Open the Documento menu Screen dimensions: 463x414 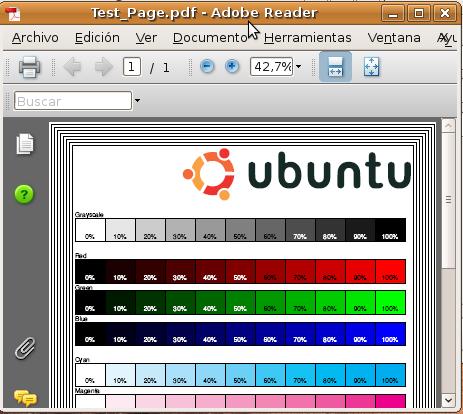click(x=210, y=38)
